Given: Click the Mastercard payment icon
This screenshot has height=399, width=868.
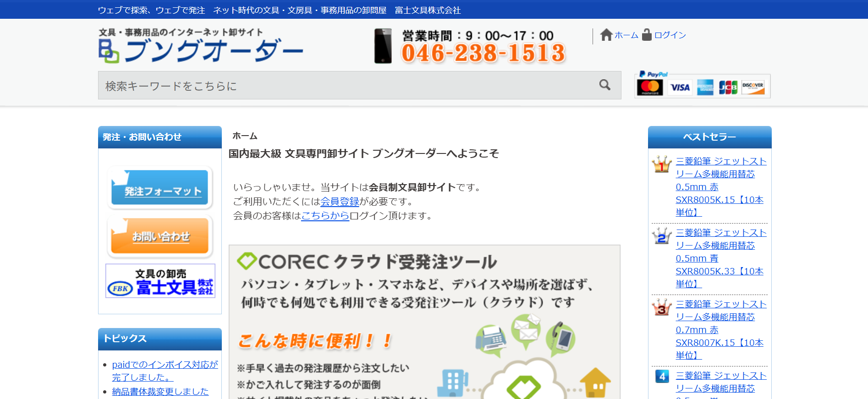Looking at the screenshot, I should coord(649,87).
